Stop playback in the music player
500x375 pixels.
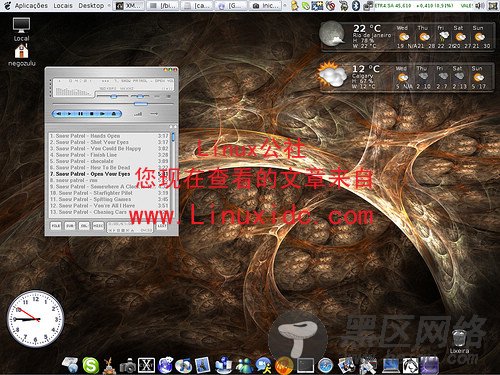tap(92, 114)
